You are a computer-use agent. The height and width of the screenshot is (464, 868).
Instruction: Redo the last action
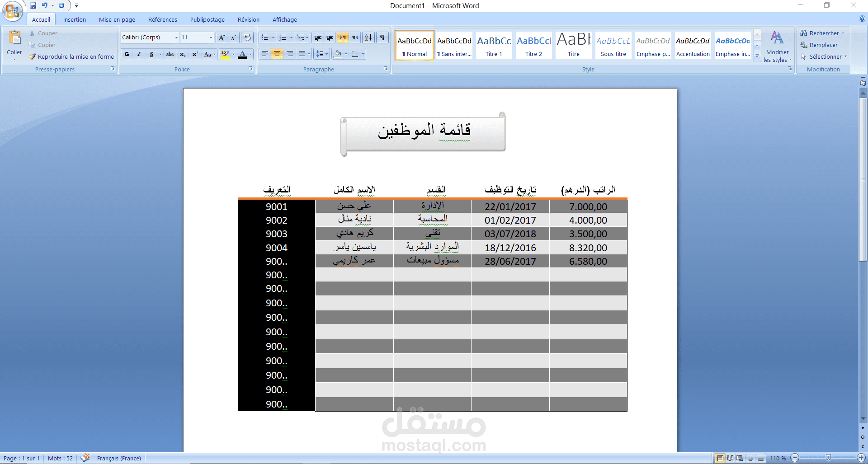click(x=61, y=5)
